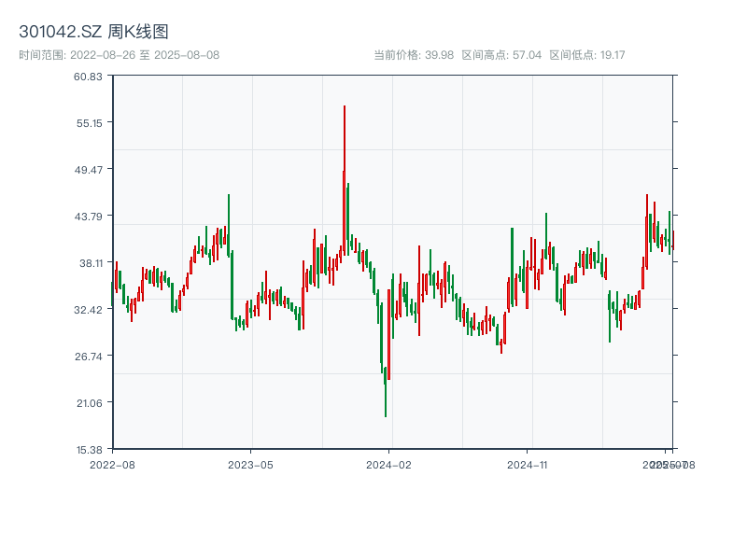The image size is (747, 560).
Task: Click the 60.83 y-axis label
Action: [x=89, y=76]
